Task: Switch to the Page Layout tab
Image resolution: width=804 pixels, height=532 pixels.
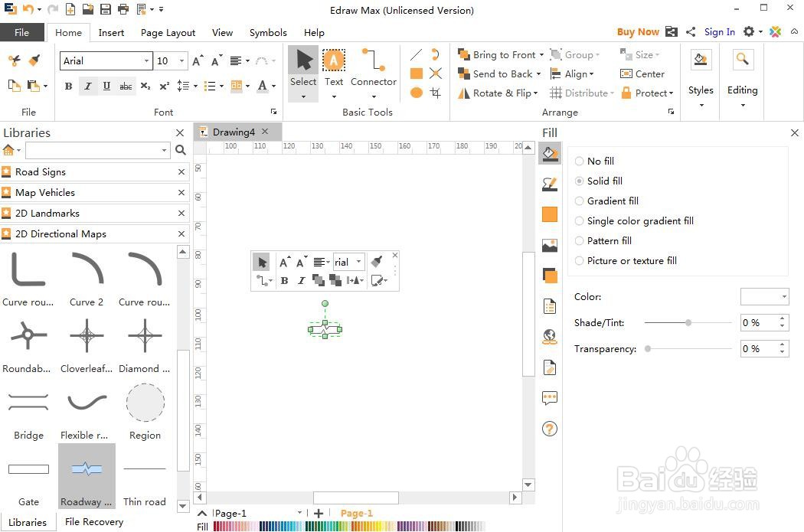Action: pyautogui.click(x=168, y=32)
